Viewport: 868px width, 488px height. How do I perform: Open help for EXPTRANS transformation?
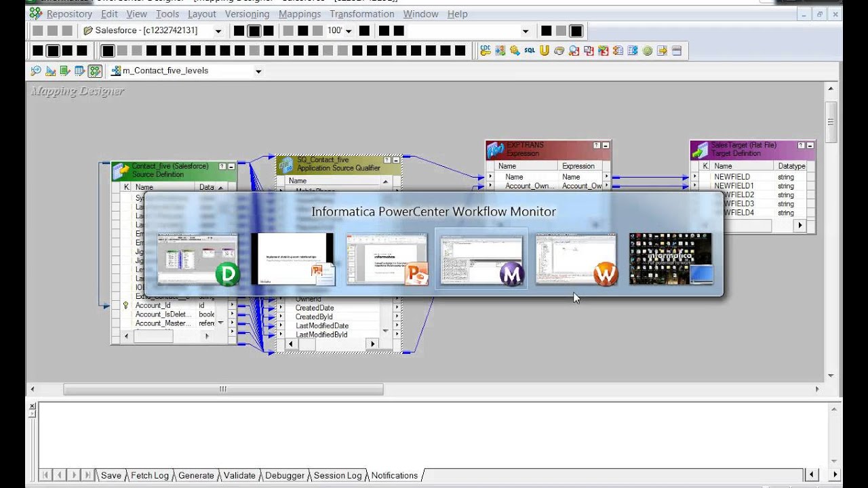click(597, 145)
